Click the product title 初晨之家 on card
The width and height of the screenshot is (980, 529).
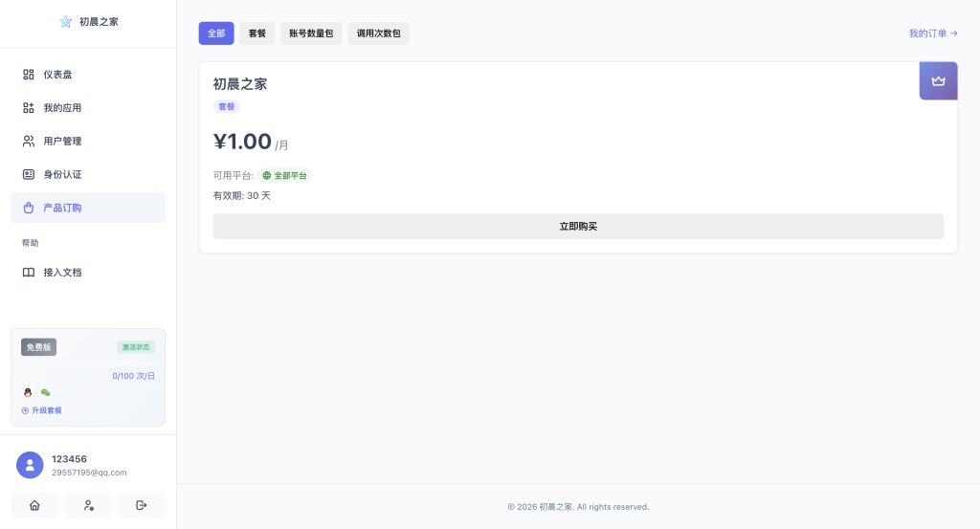[240, 84]
